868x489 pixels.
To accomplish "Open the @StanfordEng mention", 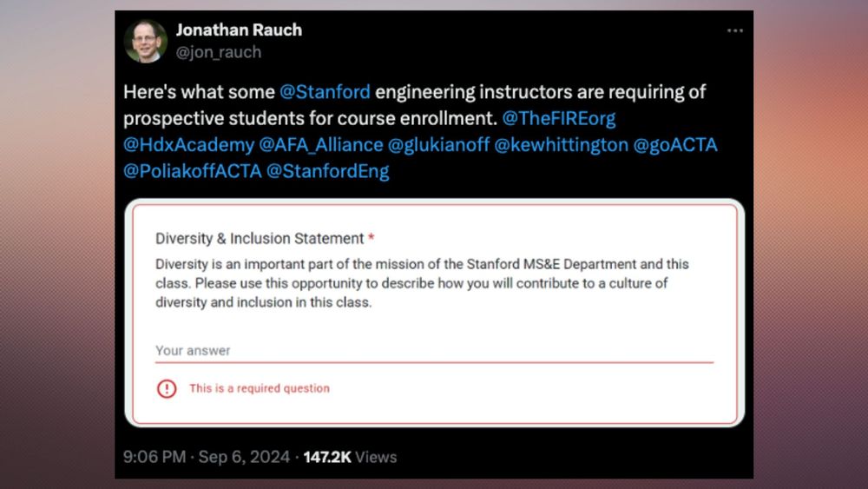I will (328, 171).
